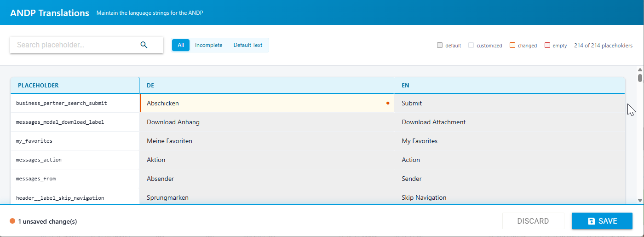Toggle the changed filter checkbox
Screen dimensions: 644x237
[x=512, y=45]
